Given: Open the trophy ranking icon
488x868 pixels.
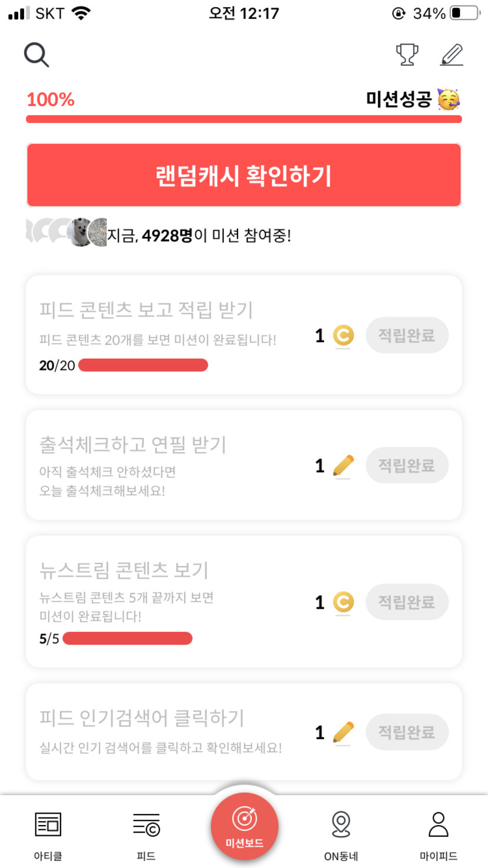Looking at the screenshot, I should coord(407,55).
